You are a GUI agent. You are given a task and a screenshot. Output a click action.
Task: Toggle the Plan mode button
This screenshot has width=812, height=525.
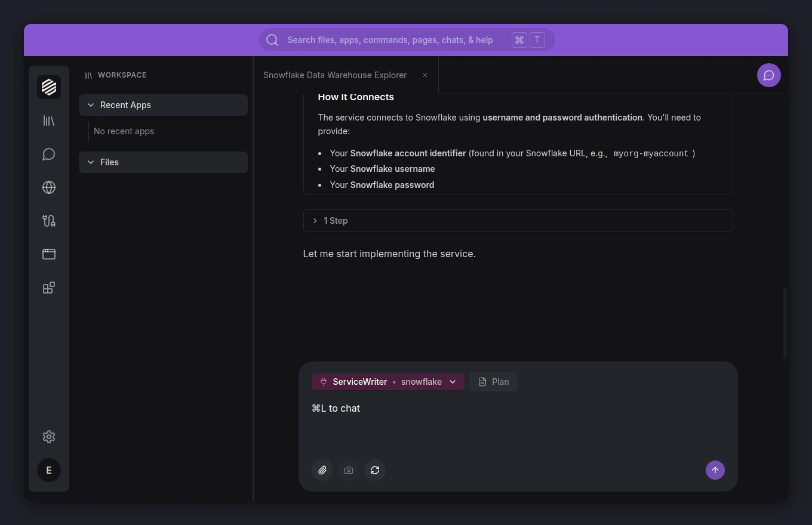coord(493,382)
